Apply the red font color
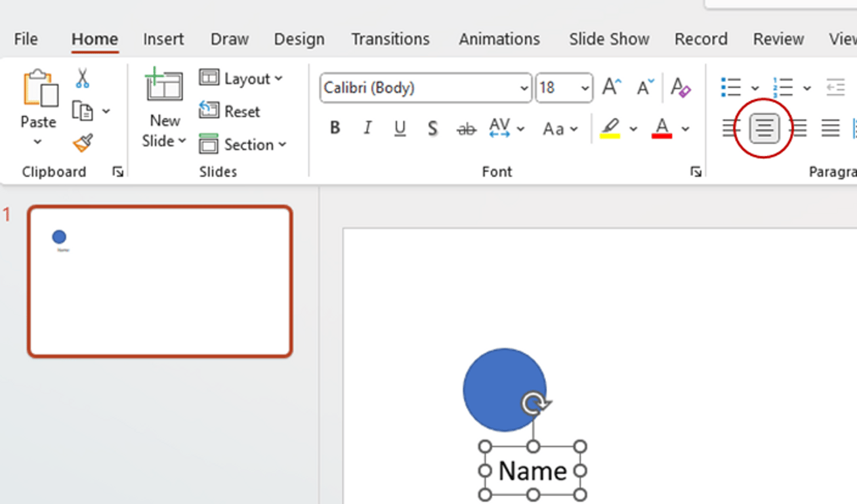 click(662, 129)
